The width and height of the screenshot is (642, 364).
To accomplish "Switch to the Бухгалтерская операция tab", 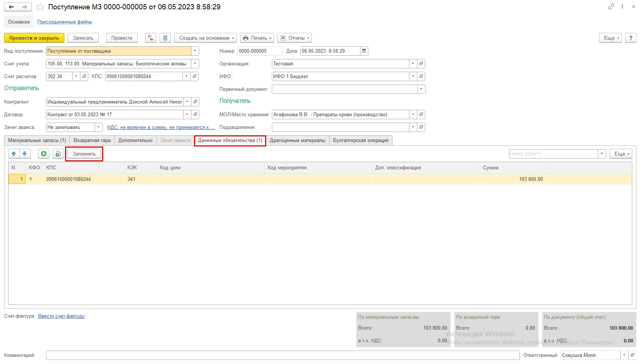I will point(361,140).
